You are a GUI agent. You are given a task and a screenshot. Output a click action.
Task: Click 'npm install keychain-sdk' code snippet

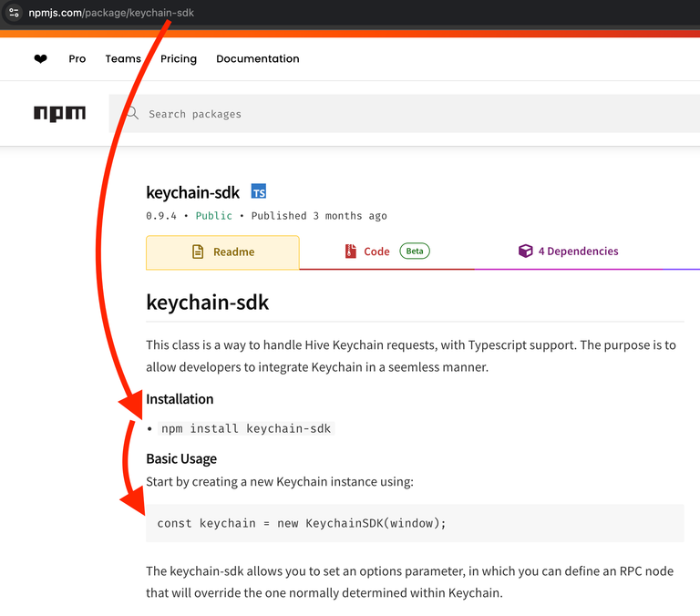(x=246, y=428)
